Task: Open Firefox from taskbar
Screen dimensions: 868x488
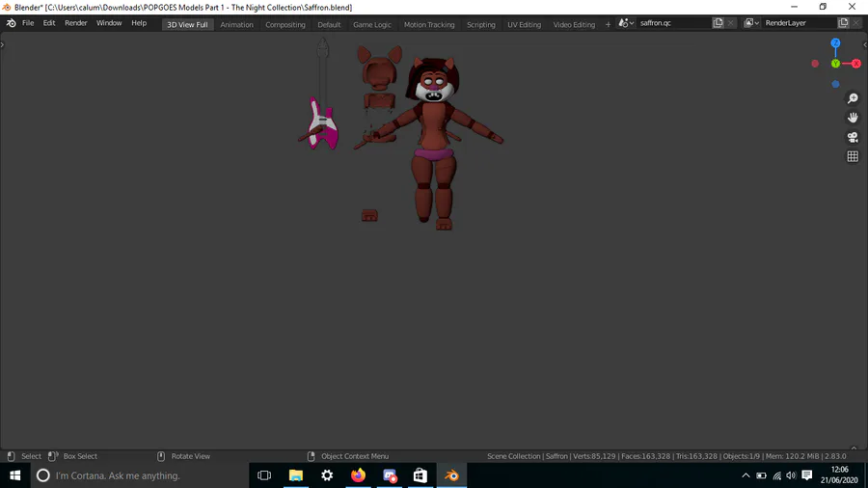Action: pyautogui.click(x=358, y=475)
